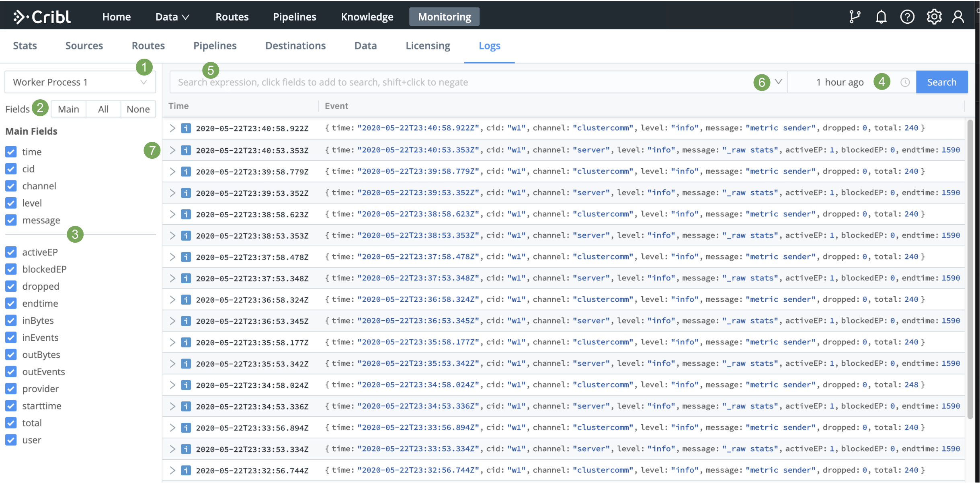
Task: Toggle the dropped field checkbox
Action: coord(11,286)
